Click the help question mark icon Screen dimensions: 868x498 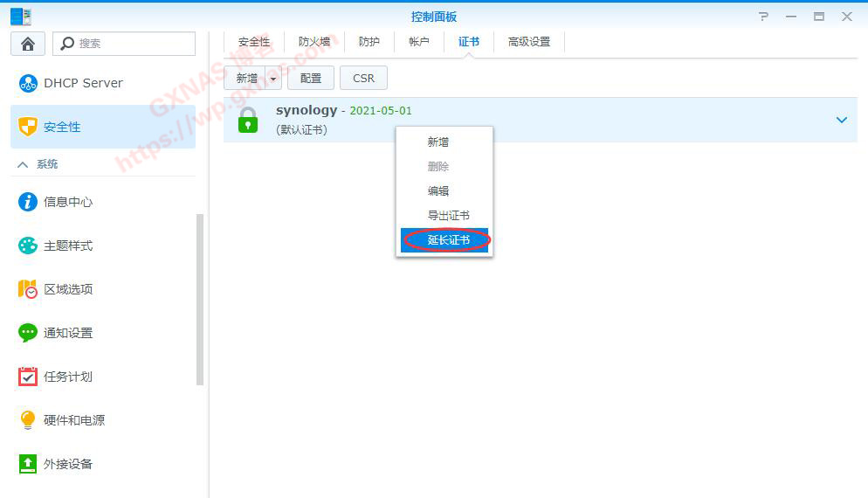pos(764,17)
